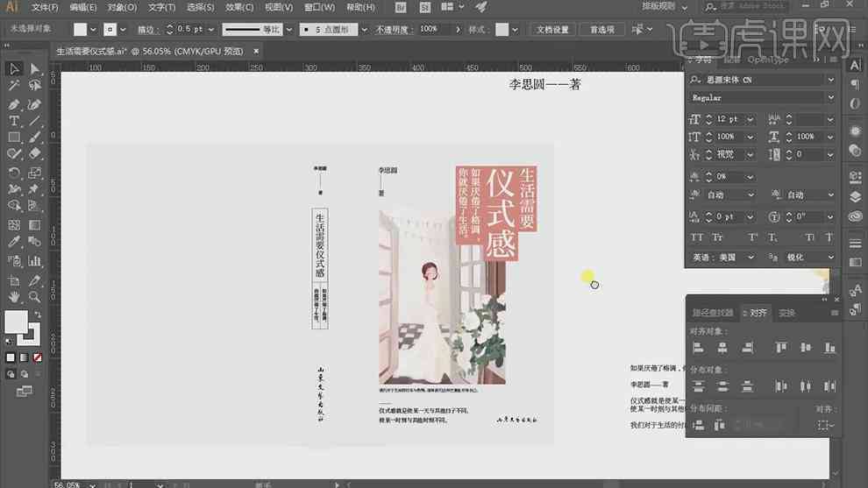Select the Hand tool
868x488 pixels.
(14, 296)
